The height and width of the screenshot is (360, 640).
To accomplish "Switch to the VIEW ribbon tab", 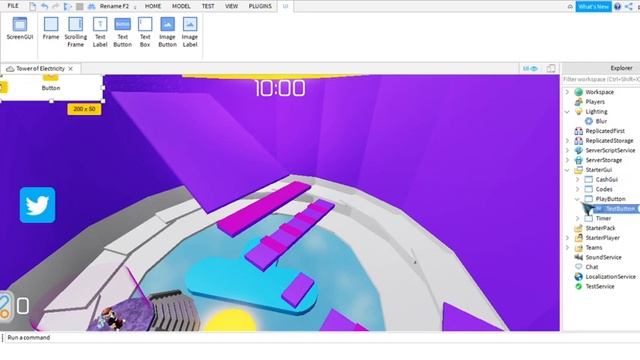I will (231, 6).
